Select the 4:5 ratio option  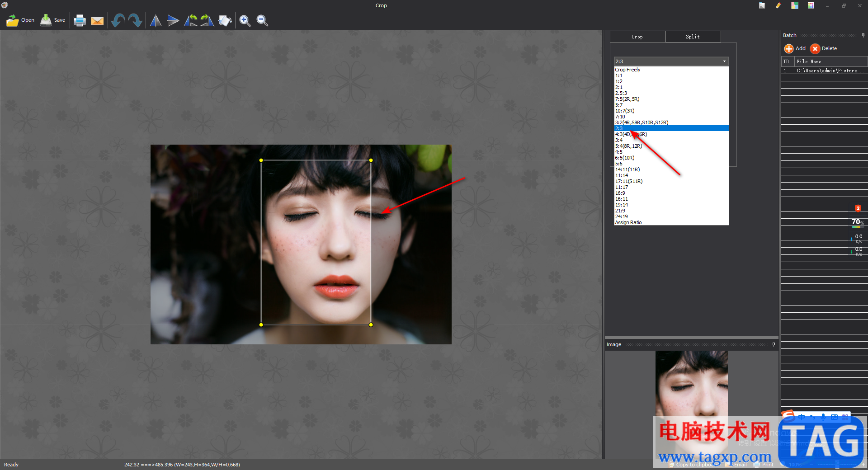pyautogui.click(x=671, y=152)
